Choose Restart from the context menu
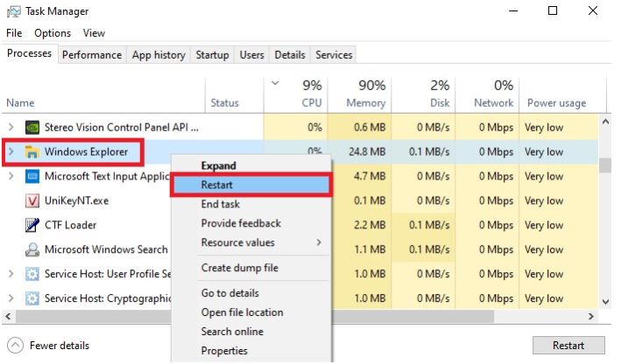This screenshot has height=364, width=621. [x=216, y=185]
